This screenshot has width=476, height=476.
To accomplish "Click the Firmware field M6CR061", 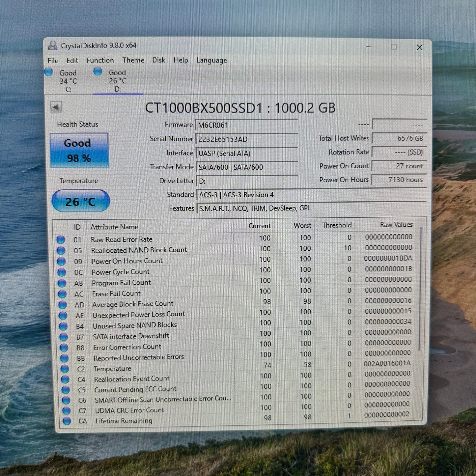I will (x=247, y=125).
